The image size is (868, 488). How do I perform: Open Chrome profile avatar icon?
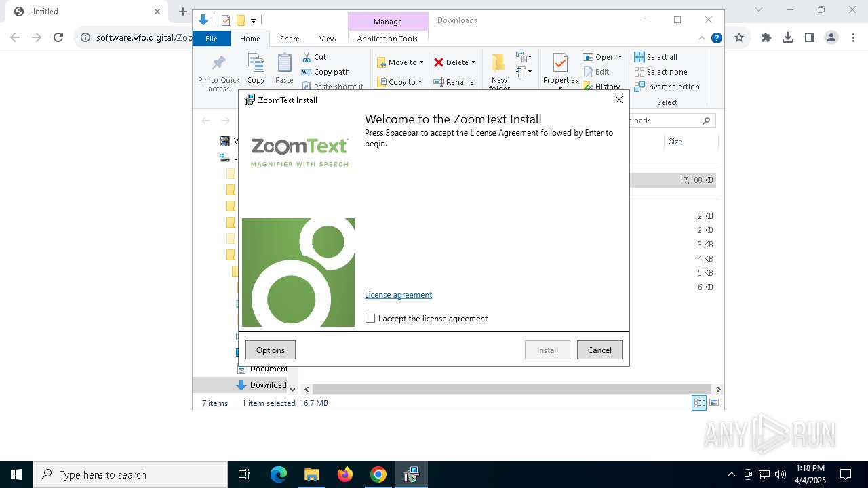coord(831,37)
